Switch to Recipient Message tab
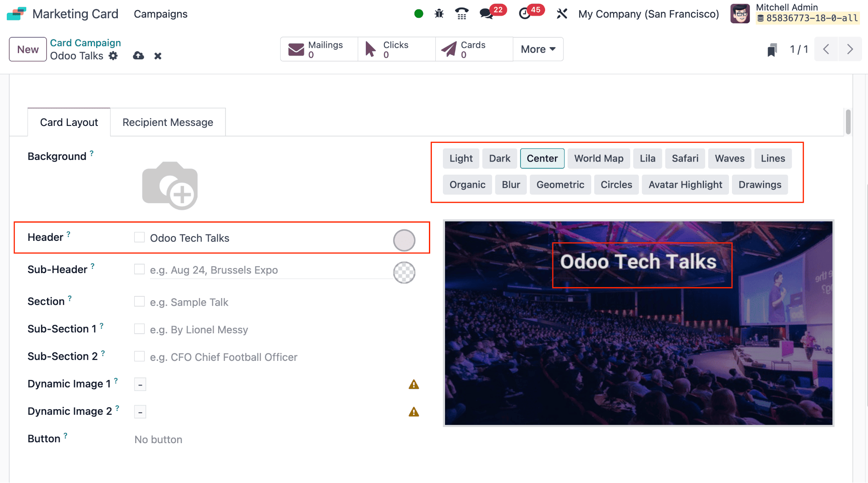 point(168,123)
